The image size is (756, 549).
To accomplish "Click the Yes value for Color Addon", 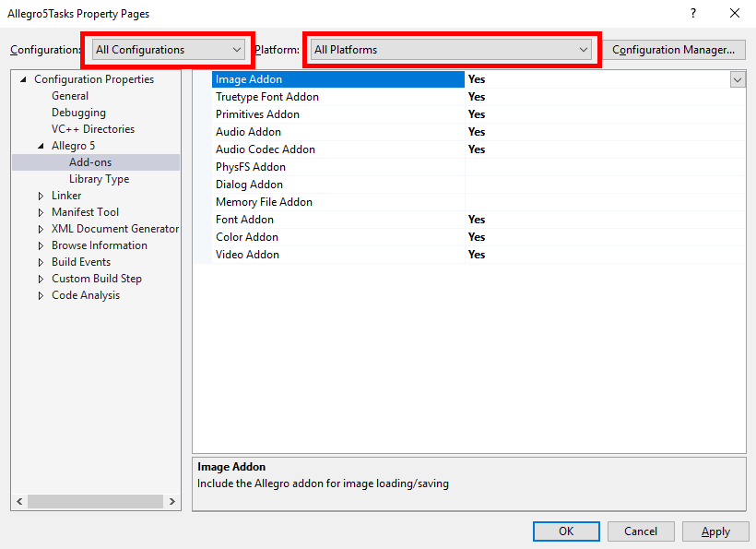I will [x=477, y=237].
